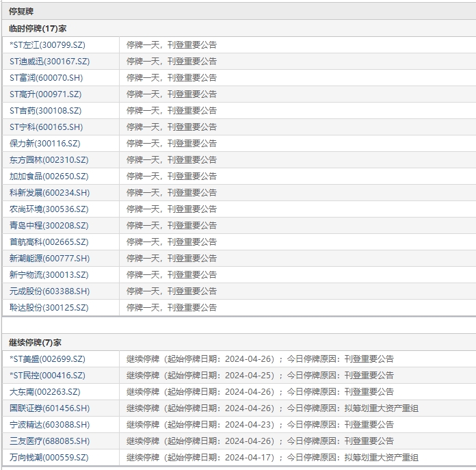This screenshot has width=476, height=470.
Task: Open ST富润(600070.SH) stock page
Action: click(46, 78)
